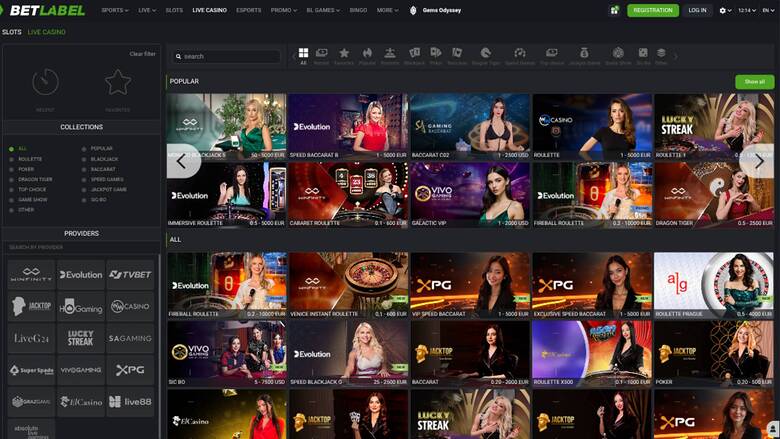Switch to the SLOTS sub-tab below logo
Image resolution: width=780 pixels, height=439 pixels.
click(x=11, y=32)
